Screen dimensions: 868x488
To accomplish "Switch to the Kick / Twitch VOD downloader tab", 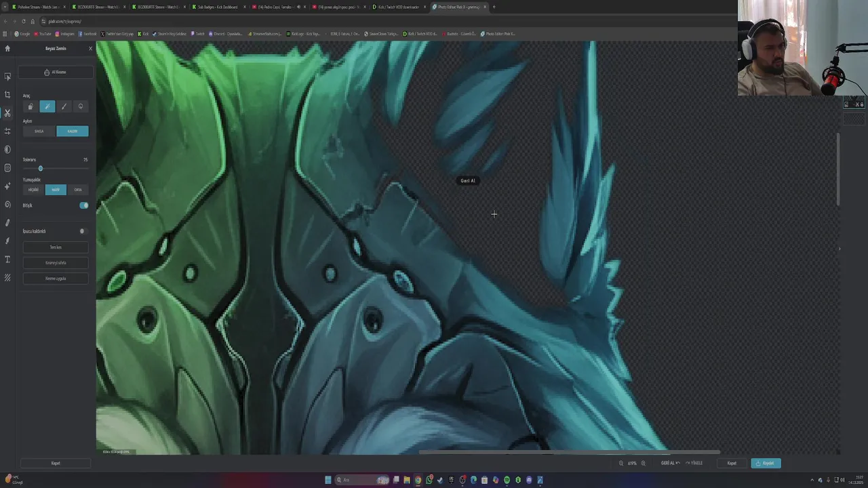I will point(400,7).
